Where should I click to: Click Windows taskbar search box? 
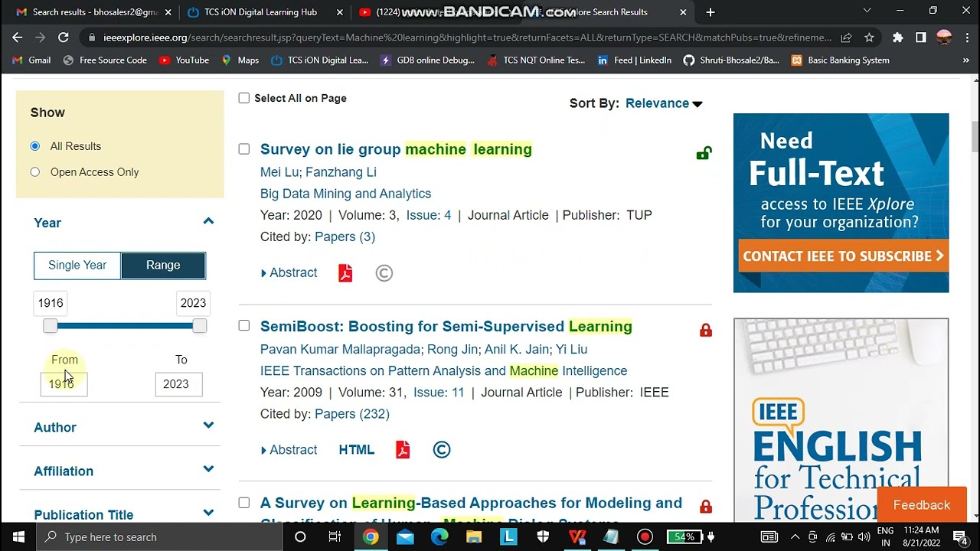click(161, 537)
